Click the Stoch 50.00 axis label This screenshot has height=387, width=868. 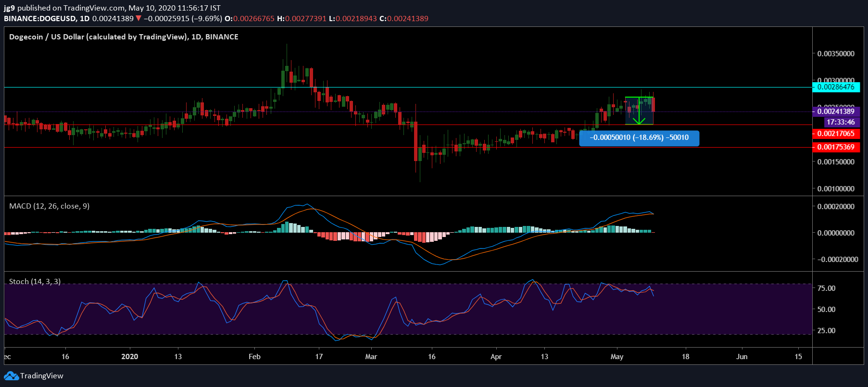click(x=827, y=310)
